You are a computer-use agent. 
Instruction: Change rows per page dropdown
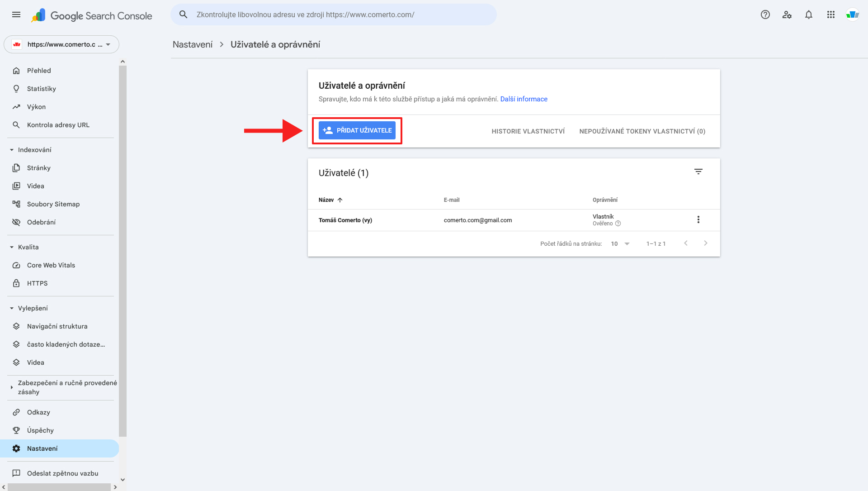click(620, 244)
